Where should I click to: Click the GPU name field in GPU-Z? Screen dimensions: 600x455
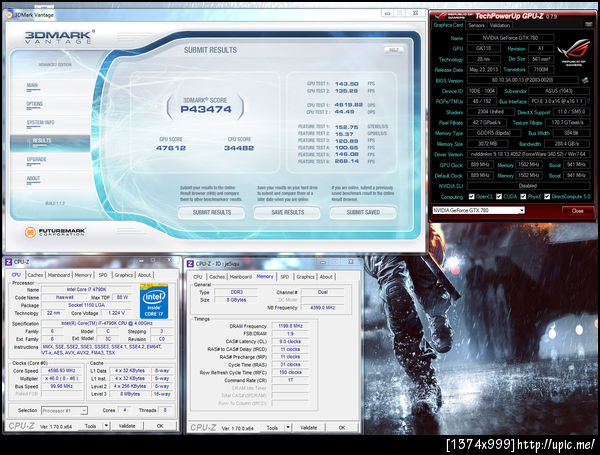coord(510,38)
